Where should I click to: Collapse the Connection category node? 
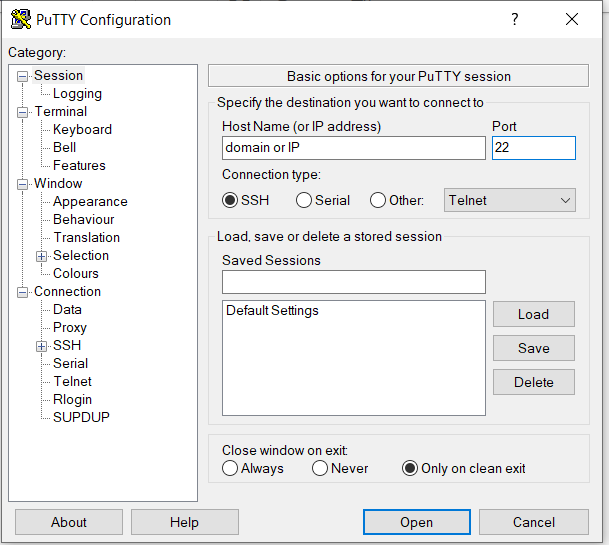click(23, 292)
